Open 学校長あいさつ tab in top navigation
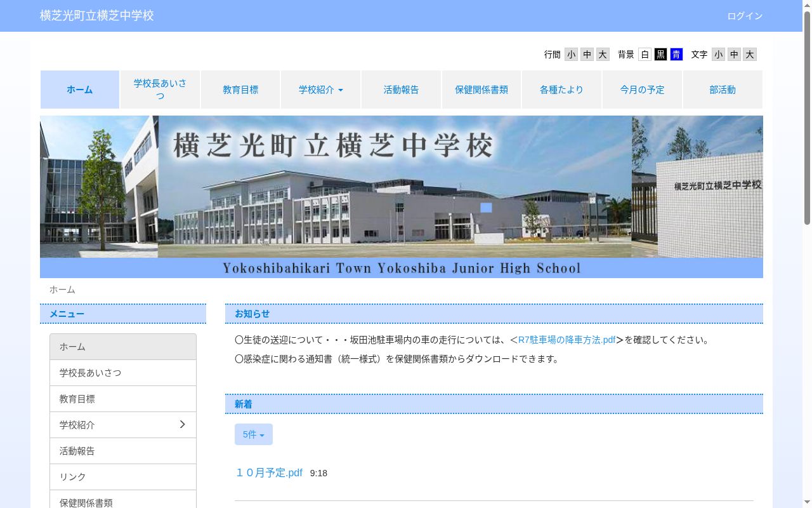This screenshot has width=812, height=508. pyautogui.click(x=160, y=90)
